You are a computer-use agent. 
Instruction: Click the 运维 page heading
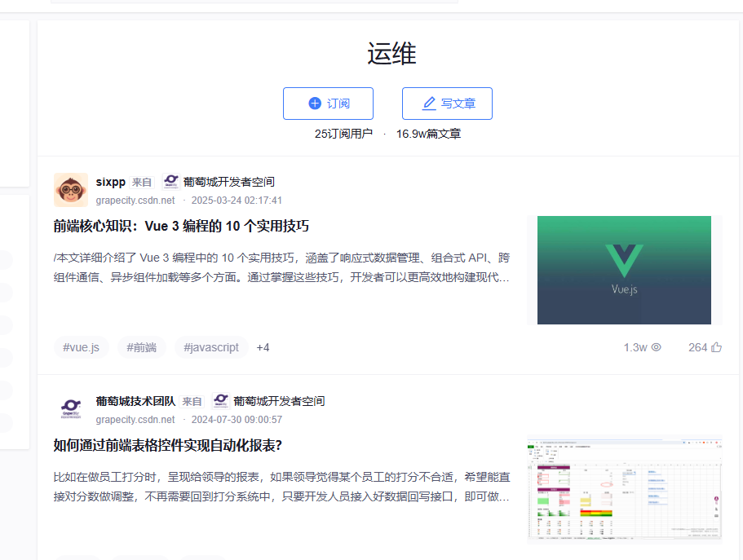[x=391, y=53]
